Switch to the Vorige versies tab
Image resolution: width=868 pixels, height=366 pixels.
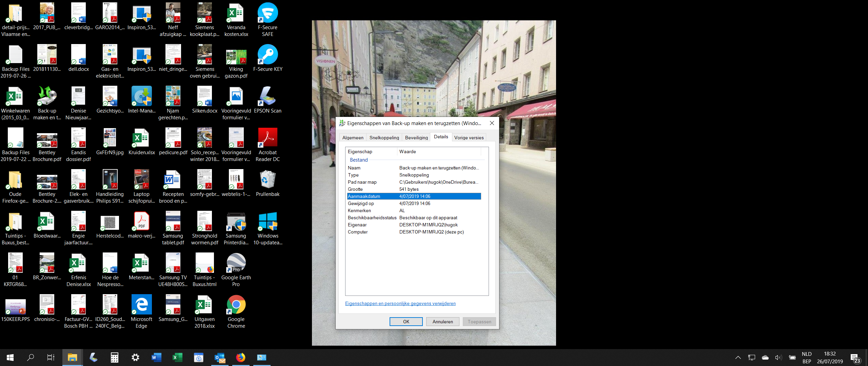[469, 138]
